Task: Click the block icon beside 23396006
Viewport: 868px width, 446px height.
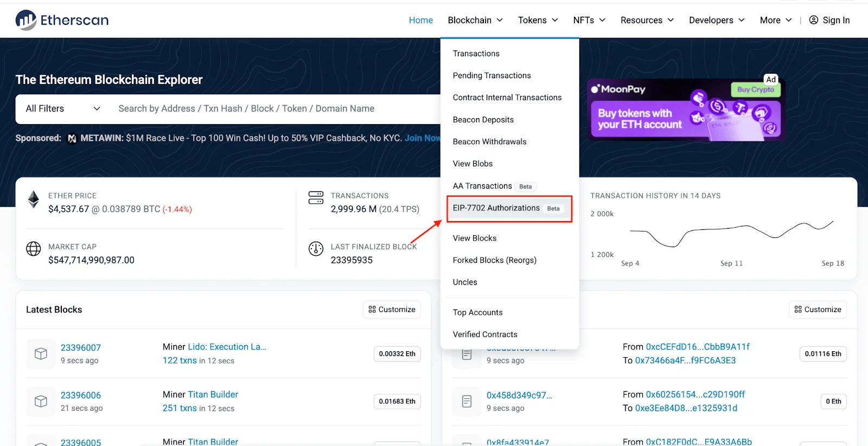Action: click(x=41, y=402)
